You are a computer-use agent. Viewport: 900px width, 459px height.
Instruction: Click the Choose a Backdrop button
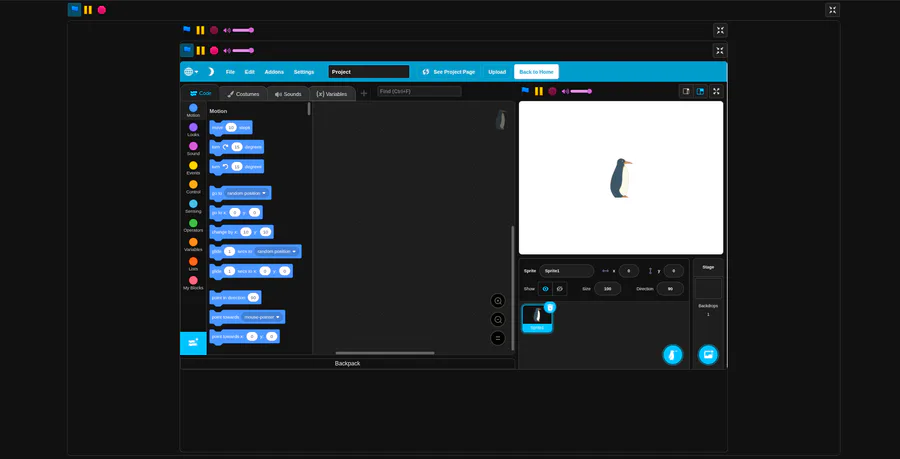[708, 355]
